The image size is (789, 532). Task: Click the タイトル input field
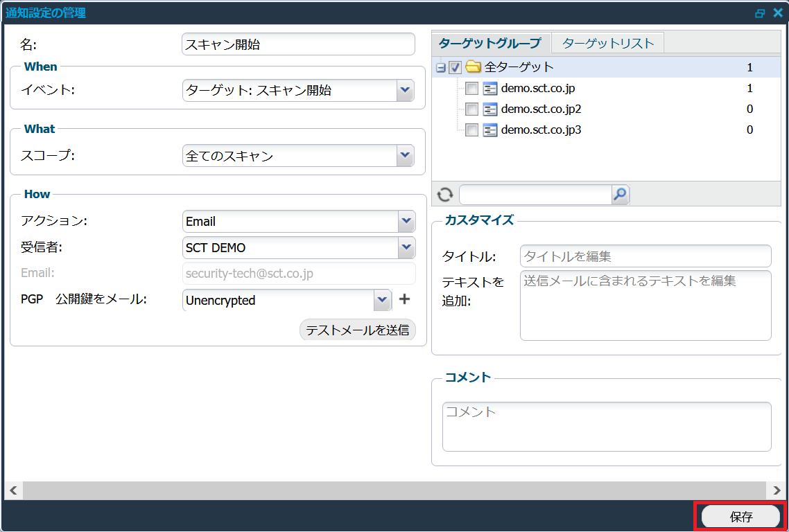(x=645, y=256)
